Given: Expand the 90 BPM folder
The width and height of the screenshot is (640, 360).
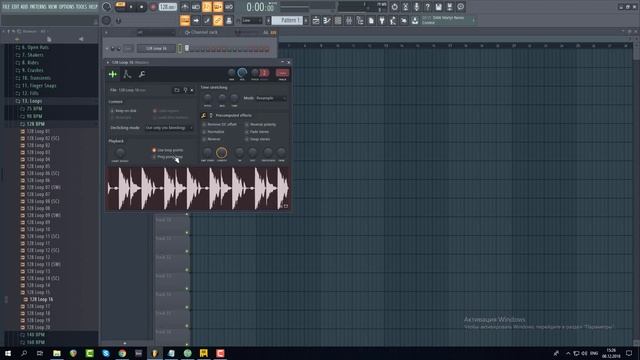Looking at the screenshot, I should 34,116.
